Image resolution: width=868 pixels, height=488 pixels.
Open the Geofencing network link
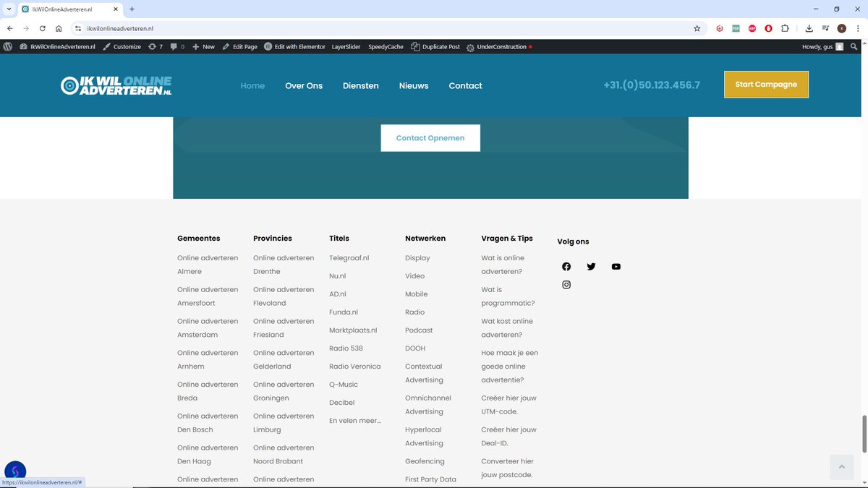(x=425, y=461)
